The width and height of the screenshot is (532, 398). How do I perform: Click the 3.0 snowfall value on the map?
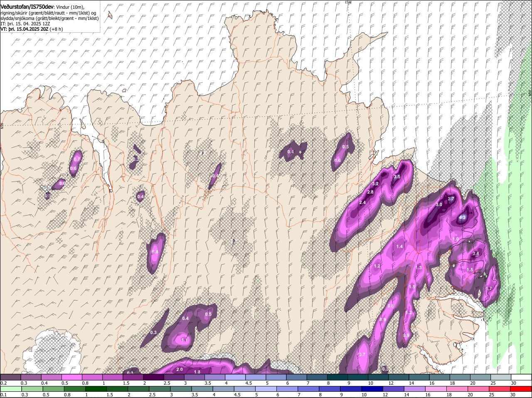tap(439, 205)
